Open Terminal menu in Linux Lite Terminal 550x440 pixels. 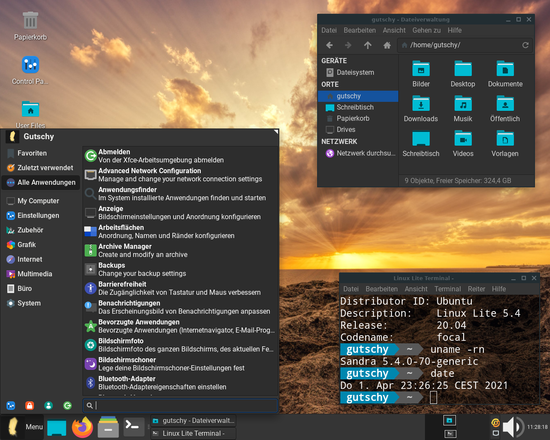click(x=448, y=289)
